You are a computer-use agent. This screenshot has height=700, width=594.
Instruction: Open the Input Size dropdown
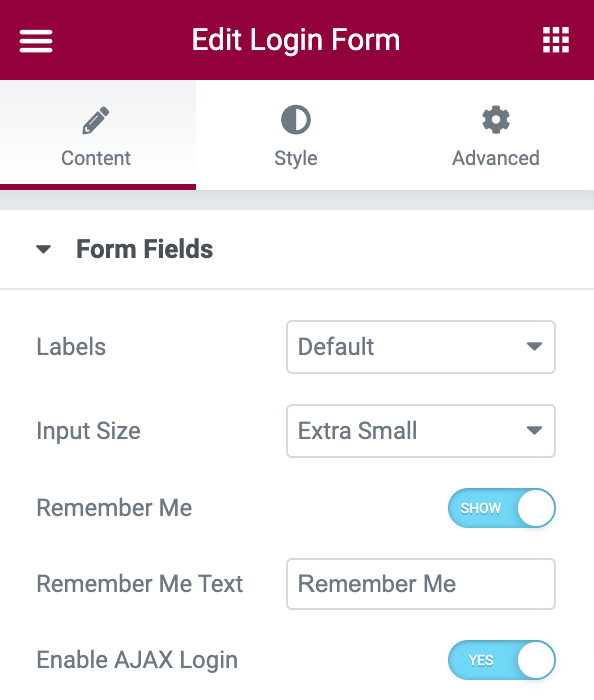point(421,431)
